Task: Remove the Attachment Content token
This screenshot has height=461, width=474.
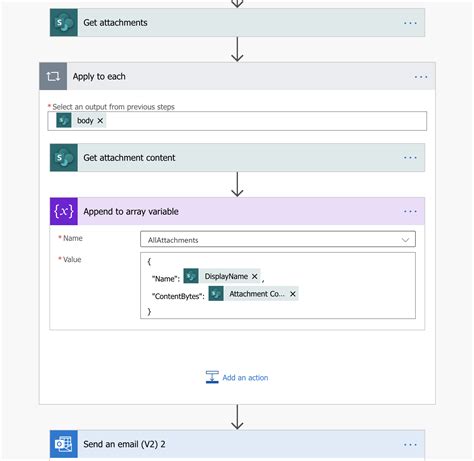Action: pos(293,294)
